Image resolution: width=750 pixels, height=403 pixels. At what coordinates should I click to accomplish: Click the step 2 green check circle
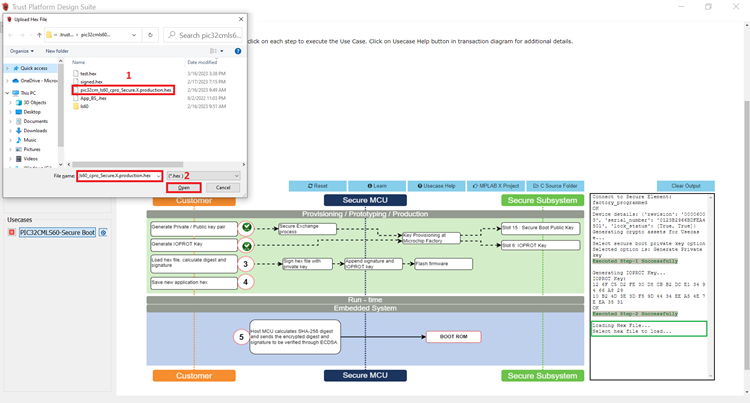click(x=246, y=246)
